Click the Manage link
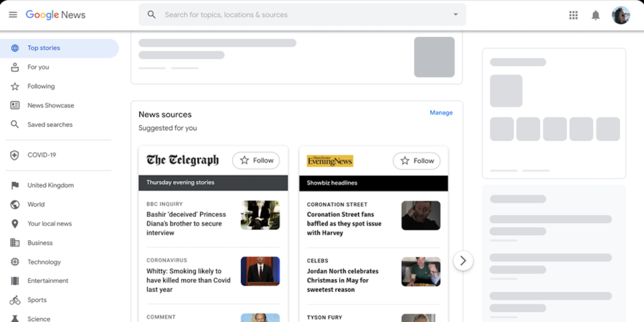 (441, 113)
